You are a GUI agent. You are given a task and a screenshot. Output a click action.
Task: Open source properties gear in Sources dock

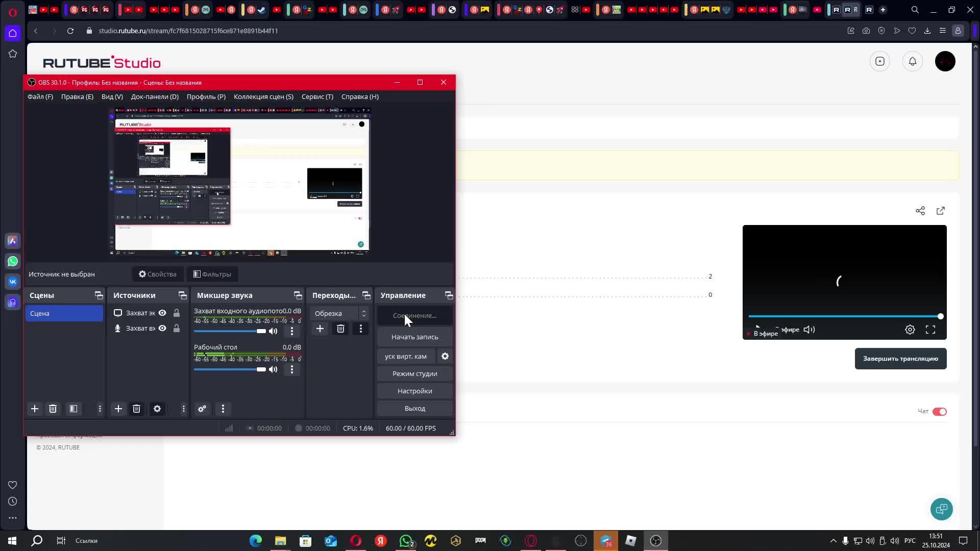click(x=157, y=409)
